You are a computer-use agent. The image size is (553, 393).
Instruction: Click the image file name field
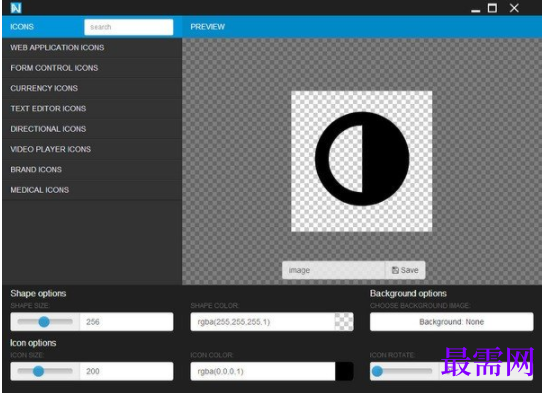[x=333, y=270]
